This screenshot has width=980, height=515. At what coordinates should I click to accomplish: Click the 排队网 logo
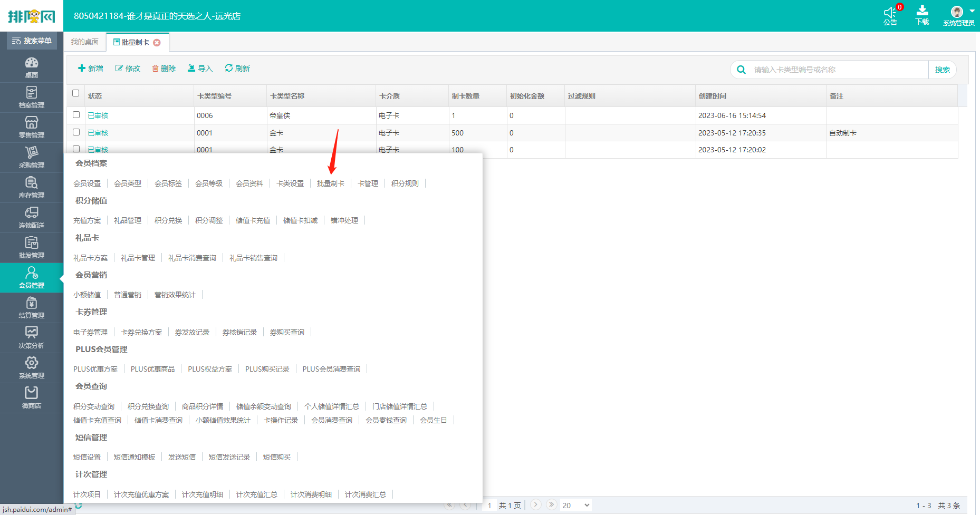[x=32, y=16]
